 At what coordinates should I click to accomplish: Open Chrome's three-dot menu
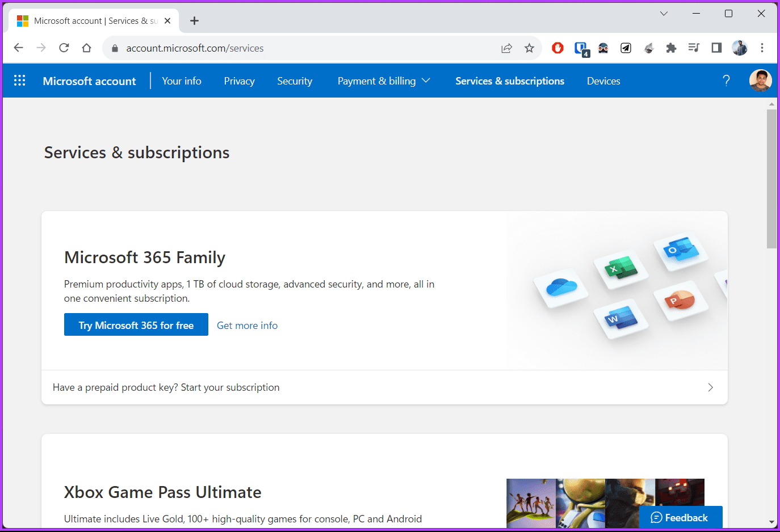[x=762, y=48]
